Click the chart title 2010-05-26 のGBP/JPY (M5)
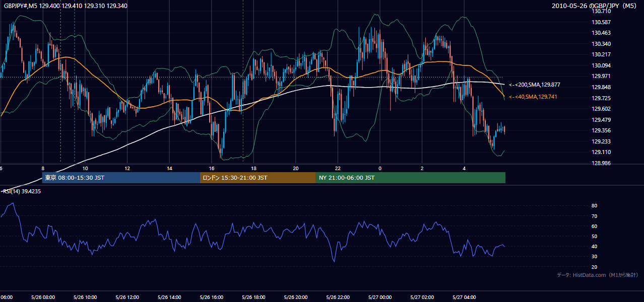The image size is (644, 302). [595, 6]
